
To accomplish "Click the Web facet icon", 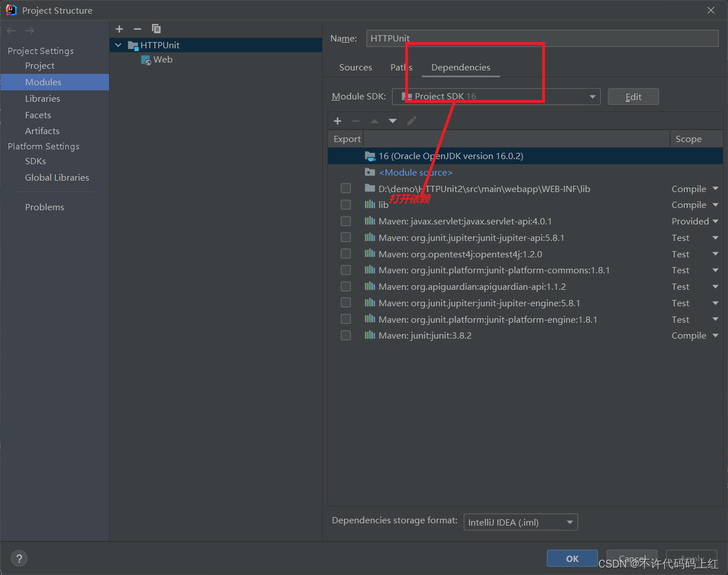I will 146,60.
